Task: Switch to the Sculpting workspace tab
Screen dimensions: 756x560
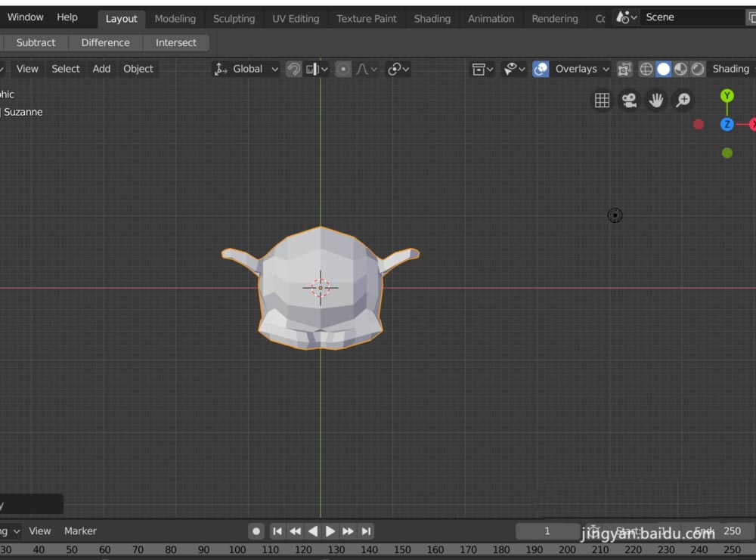Action: click(x=234, y=19)
